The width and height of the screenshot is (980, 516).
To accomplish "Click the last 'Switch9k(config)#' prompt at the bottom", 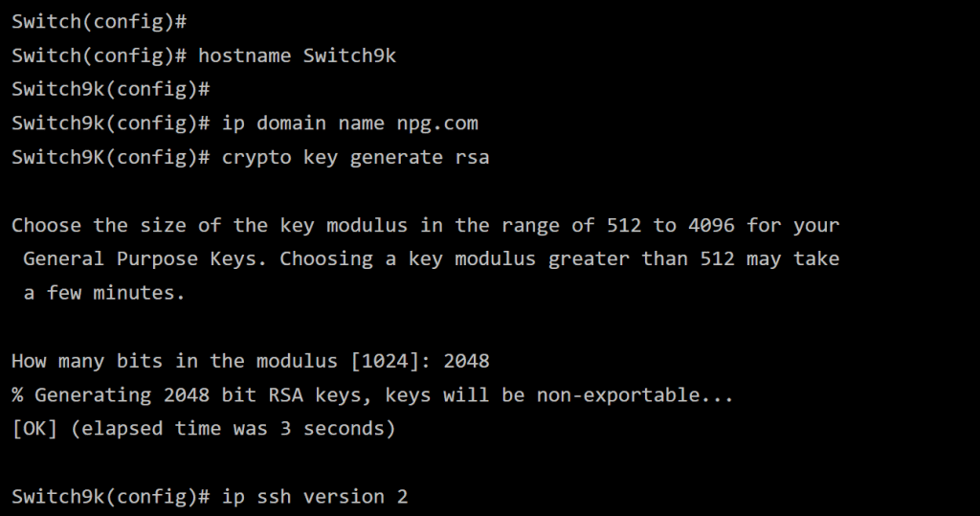I will pos(110,497).
